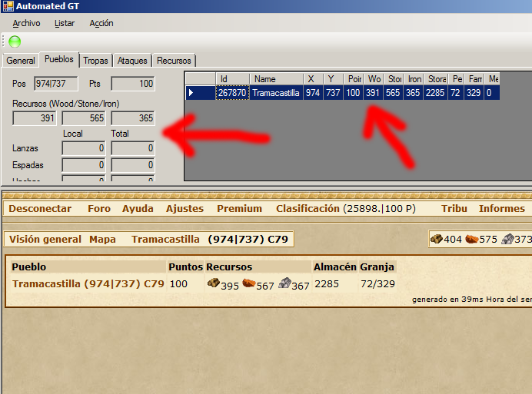Click the Lanzas Local field
532x394 pixels.
pyautogui.click(x=84, y=148)
